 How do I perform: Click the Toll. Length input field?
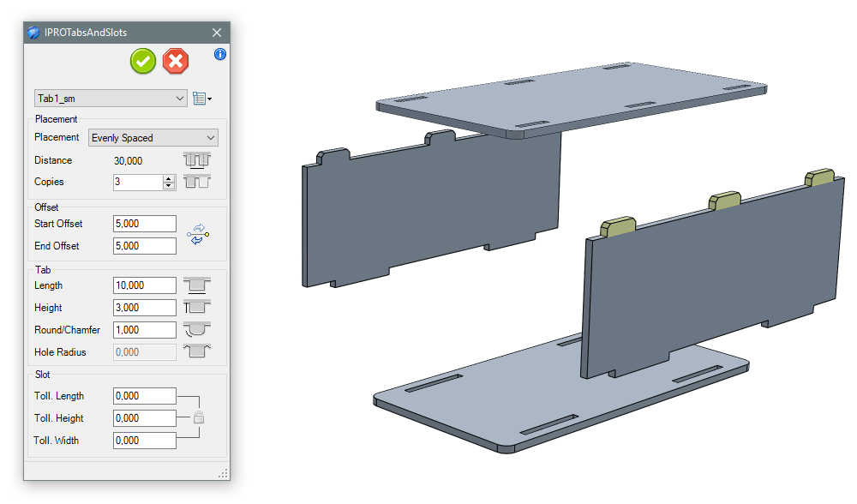pos(145,396)
